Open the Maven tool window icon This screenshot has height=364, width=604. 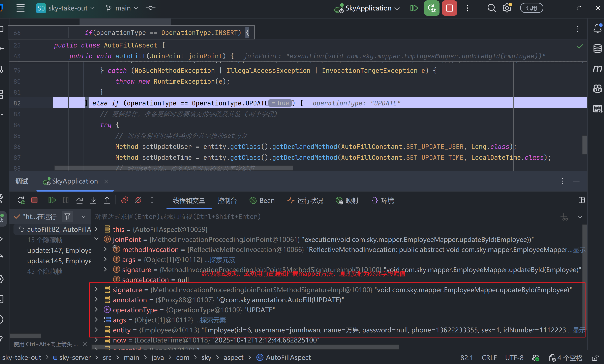click(x=597, y=68)
